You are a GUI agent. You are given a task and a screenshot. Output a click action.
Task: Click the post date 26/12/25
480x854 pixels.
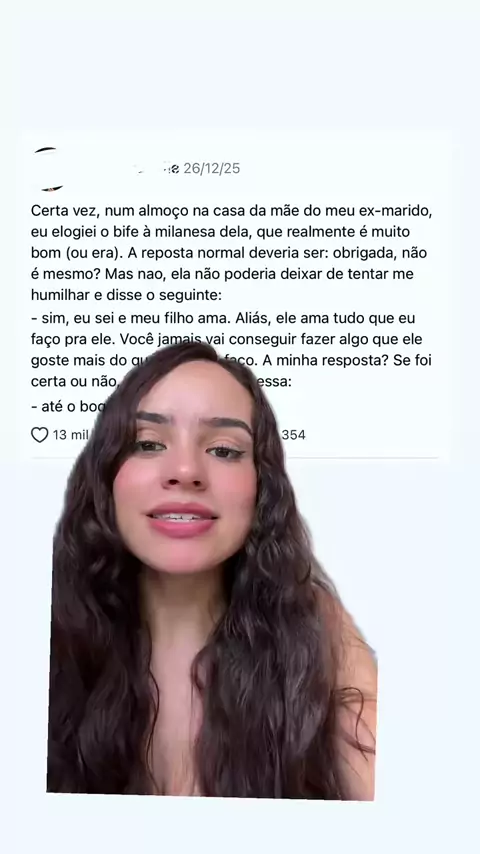coord(211,169)
